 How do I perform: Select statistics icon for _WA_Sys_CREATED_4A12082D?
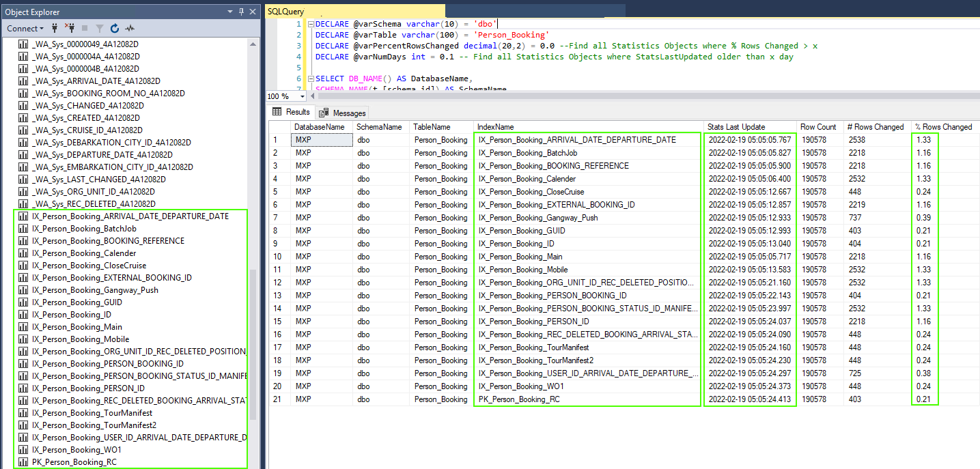click(23, 118)
